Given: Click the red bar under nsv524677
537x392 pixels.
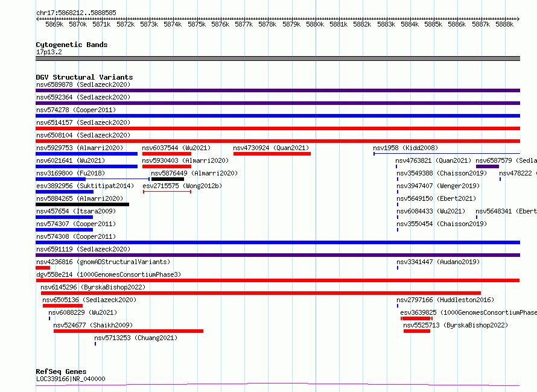Looking at the screenshot, I should pyautogui.click(x=129, y=331).
